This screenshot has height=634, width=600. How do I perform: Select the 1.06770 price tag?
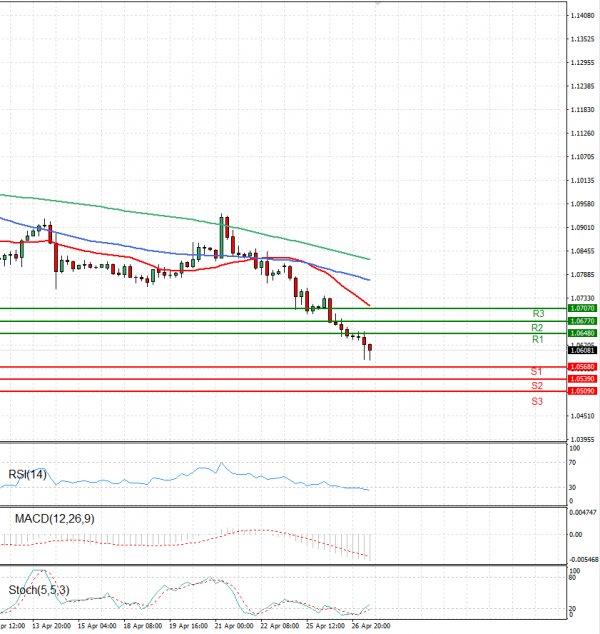pyautogui.click(x=582, y=321)
